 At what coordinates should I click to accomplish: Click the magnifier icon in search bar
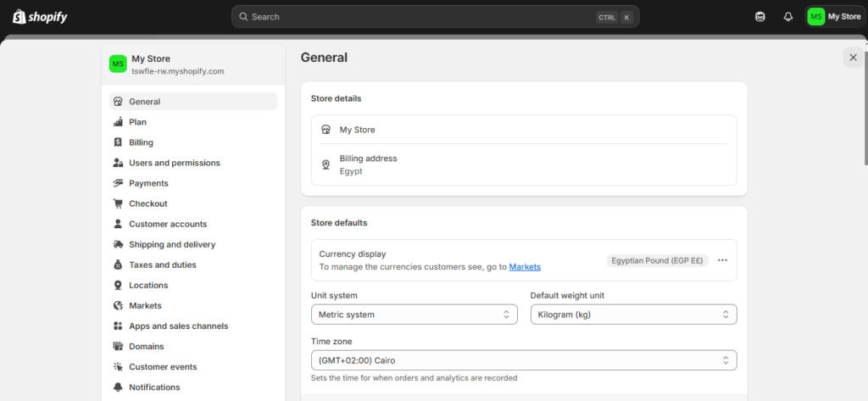[x=243, y=17]
